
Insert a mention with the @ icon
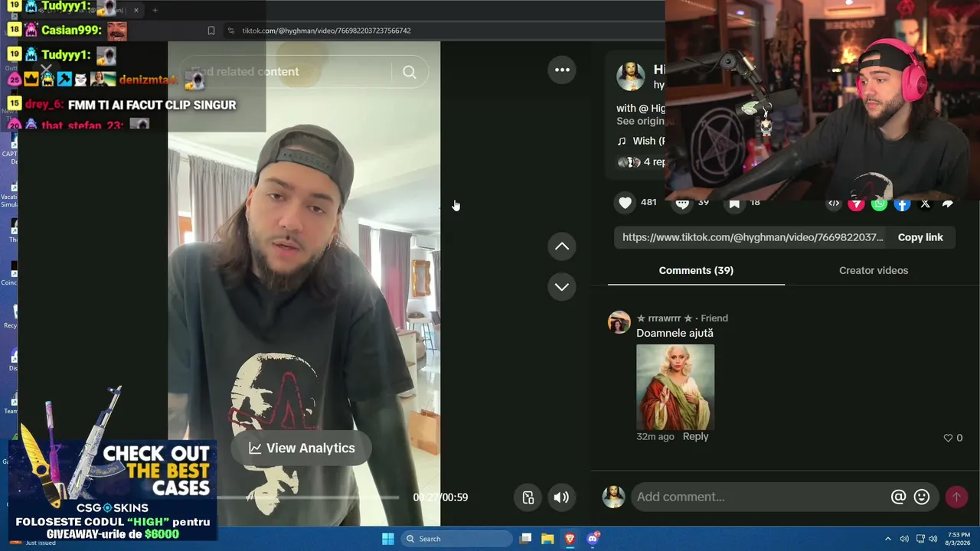[x=898, y=497]
